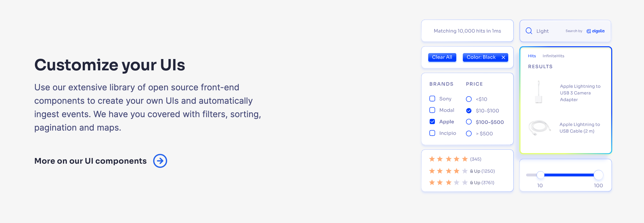Screen dimensions: 644x223
Task: Uncheck the Apple brand checkbox
Action: (x=432, y=122)
